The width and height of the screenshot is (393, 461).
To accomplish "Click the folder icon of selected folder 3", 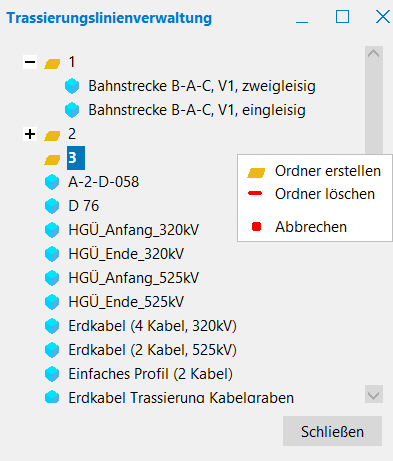I will click(x=52, y=159).
